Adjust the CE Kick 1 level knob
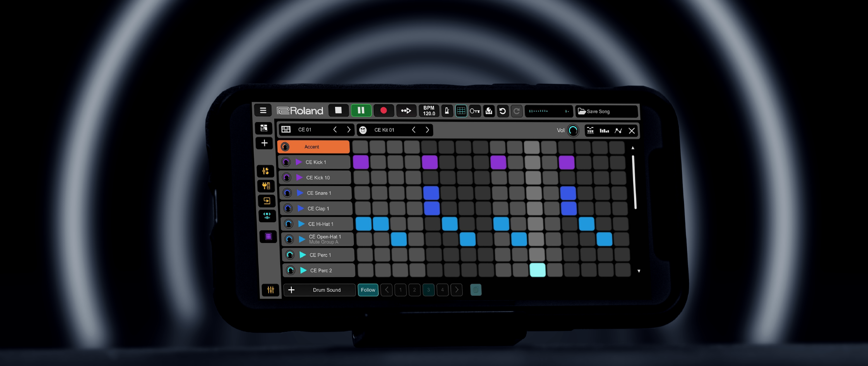Image resolution: width=868 pixels, height=366 pixels. 286,162
